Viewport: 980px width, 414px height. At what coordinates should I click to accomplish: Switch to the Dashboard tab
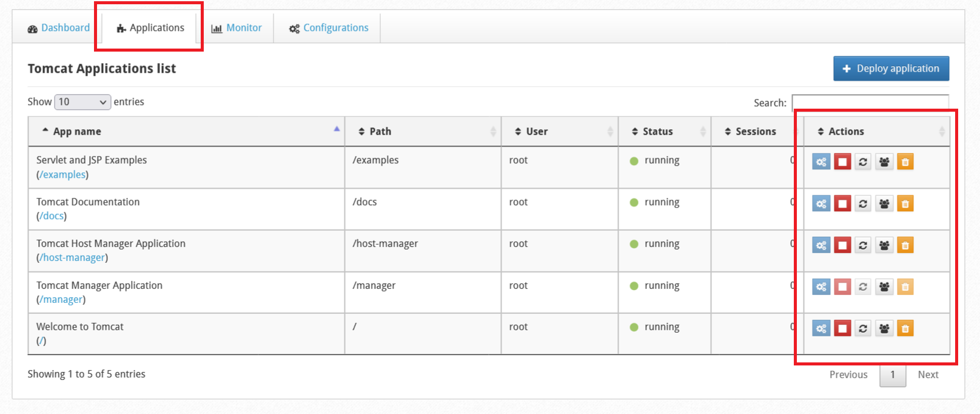[x=58, y=28]
